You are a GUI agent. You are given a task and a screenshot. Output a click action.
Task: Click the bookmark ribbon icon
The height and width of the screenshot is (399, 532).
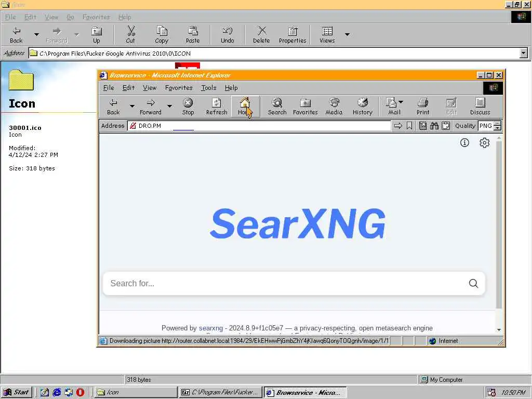point(409,126)
